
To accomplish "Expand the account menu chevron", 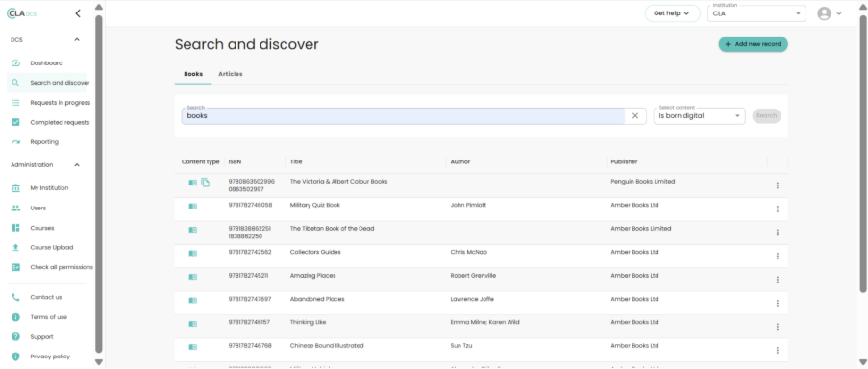I will [839, 13].
